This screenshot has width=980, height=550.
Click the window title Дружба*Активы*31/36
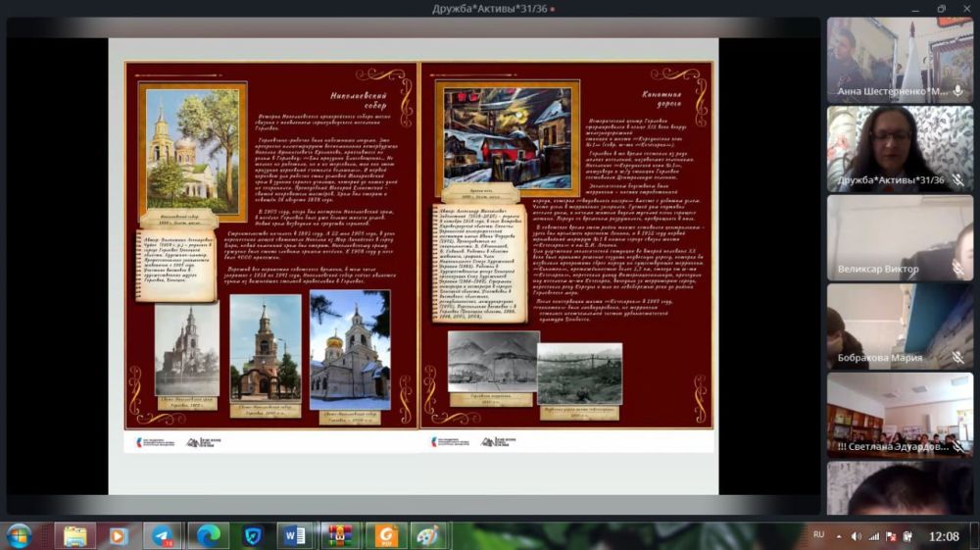pos(489,9)
